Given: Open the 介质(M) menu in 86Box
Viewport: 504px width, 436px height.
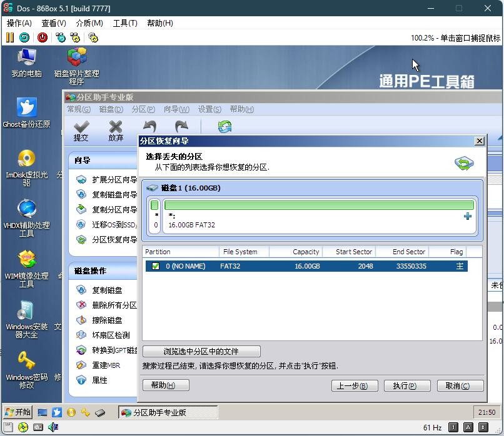Looking at the screenshot, I should point(89,23).
